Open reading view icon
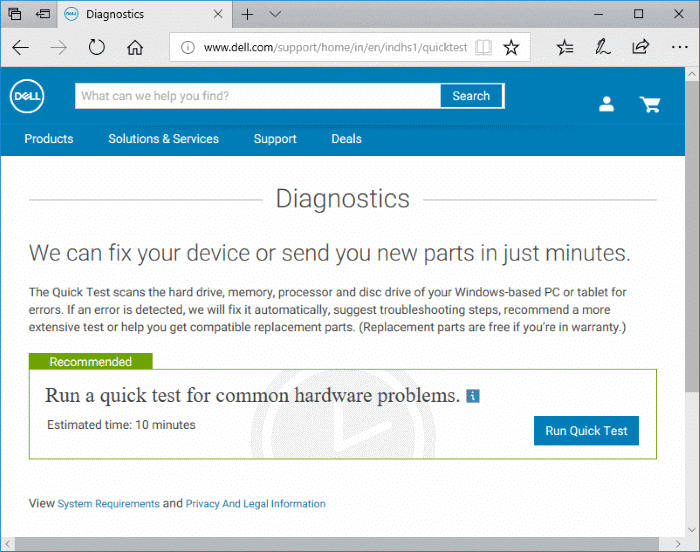Screen dimensions: 700x552 tap(483, 47)
